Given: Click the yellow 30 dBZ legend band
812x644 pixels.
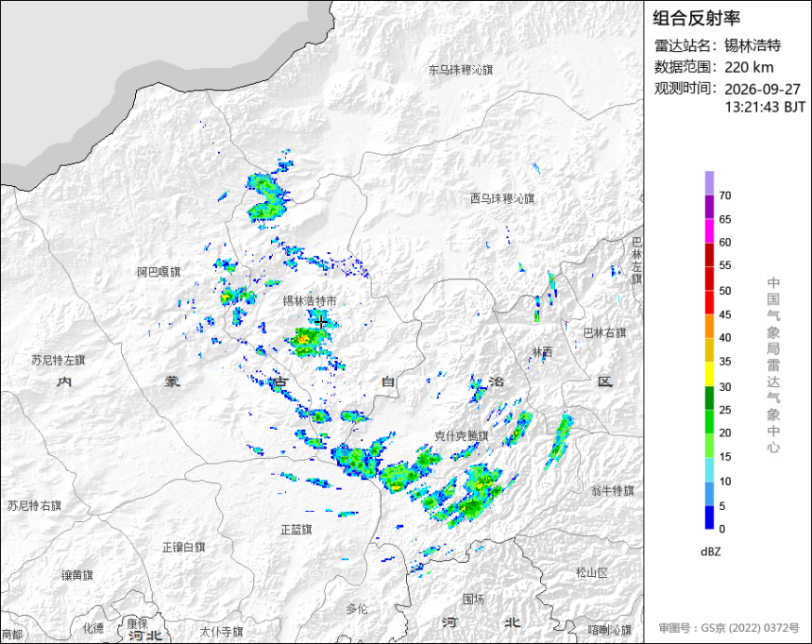Looking at the screenshot, I should tap(709, 374).
